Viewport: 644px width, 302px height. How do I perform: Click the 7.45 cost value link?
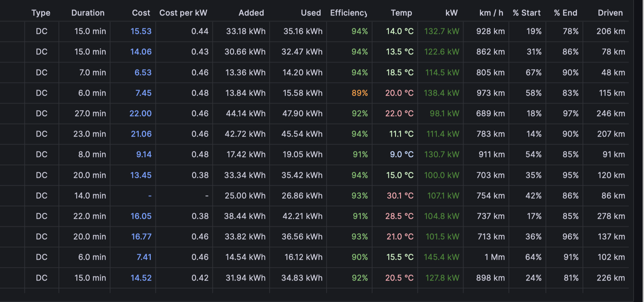pos(143,93)
